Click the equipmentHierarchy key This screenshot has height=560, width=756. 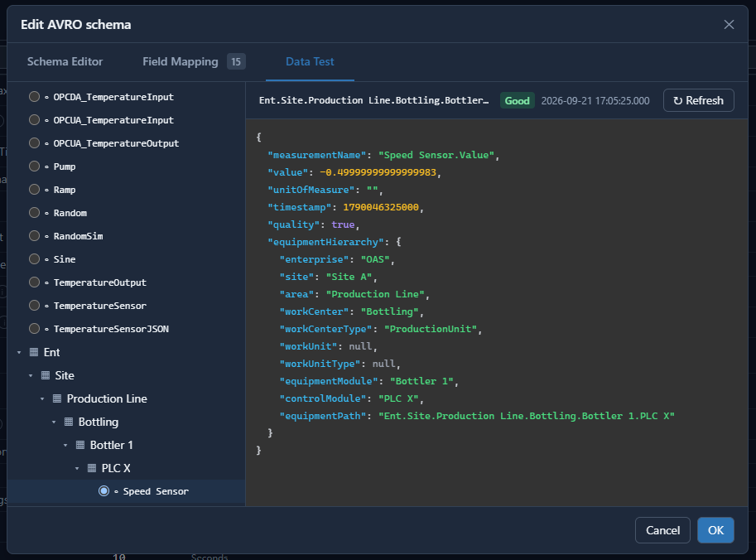326,242
